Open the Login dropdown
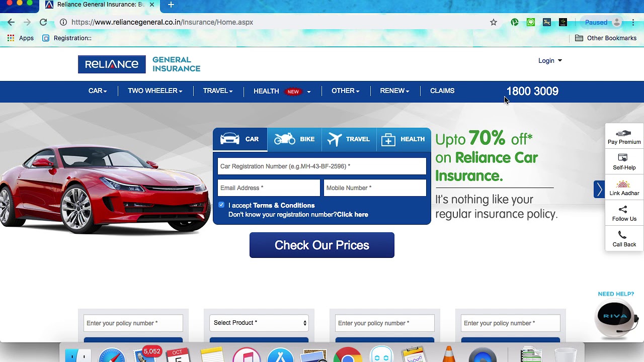 point(550,61)
